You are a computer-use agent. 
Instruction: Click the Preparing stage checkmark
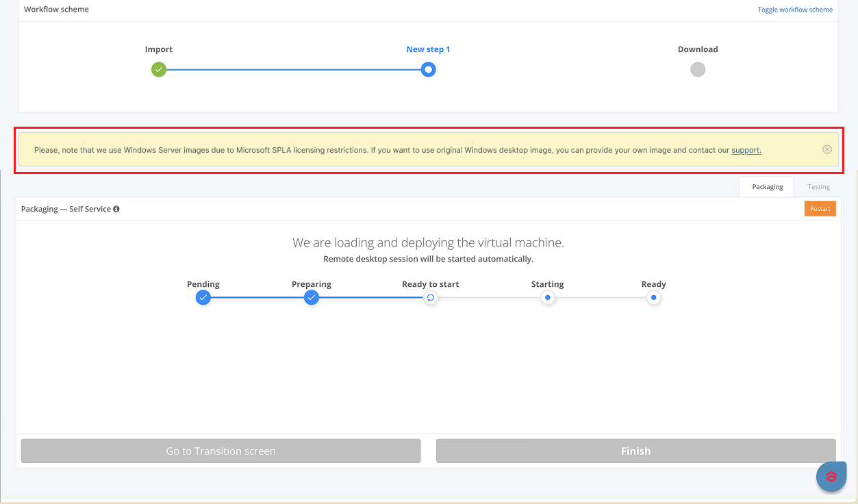312,298
